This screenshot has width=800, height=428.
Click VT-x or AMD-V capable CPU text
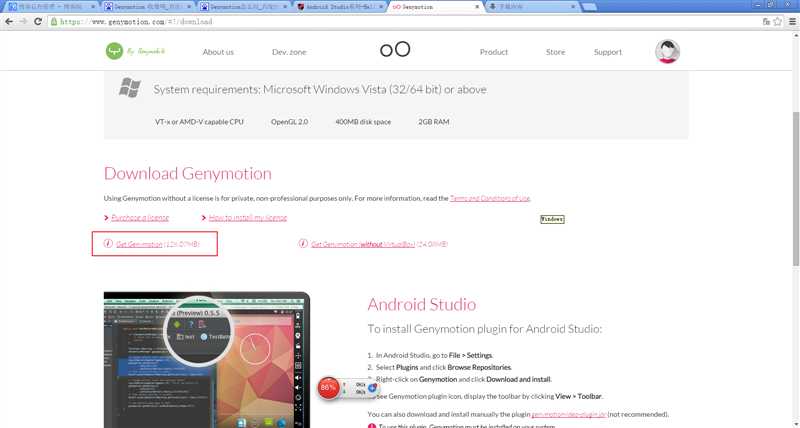point(199,122)
